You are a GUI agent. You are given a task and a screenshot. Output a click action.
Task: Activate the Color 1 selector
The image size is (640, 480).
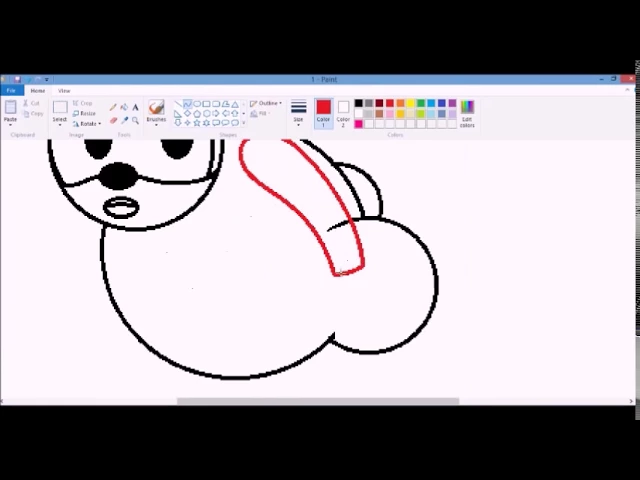[x=323, y=111]
